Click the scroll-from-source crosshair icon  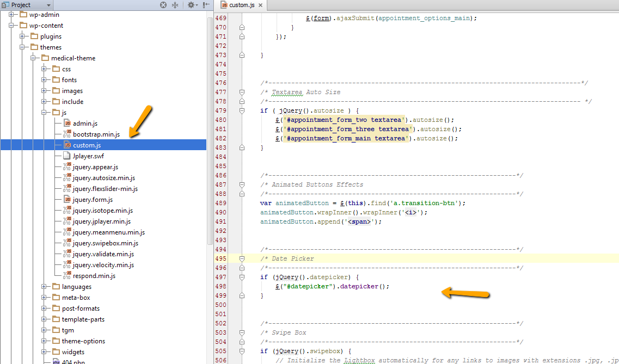coord(163,5)
